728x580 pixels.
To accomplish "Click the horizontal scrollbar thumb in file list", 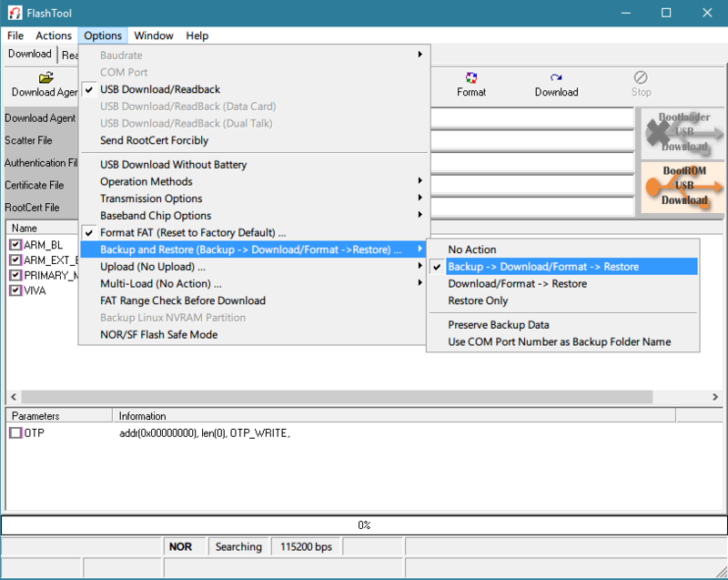I will pos(337,397).
